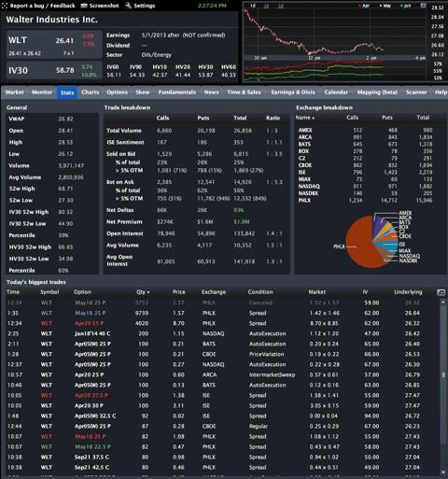Switch to the Calendar tab
This screenshot has height=479, width=448.
(336, 92)
